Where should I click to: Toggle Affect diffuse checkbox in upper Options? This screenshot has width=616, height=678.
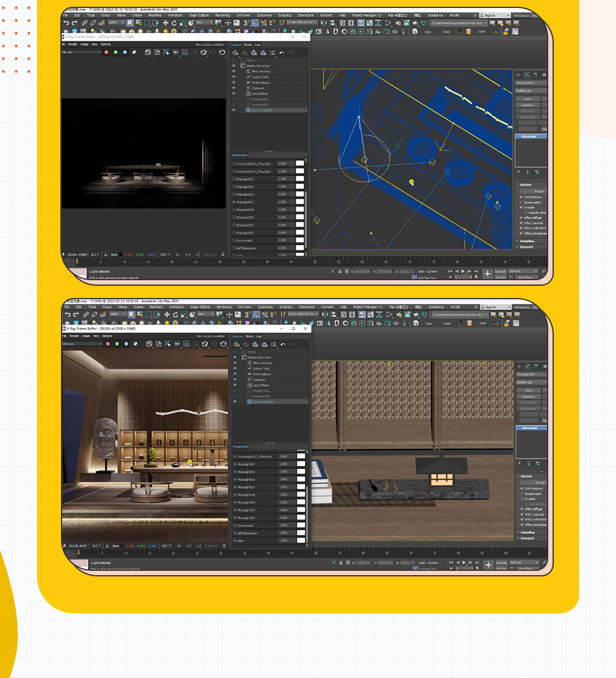click(521, 217)
